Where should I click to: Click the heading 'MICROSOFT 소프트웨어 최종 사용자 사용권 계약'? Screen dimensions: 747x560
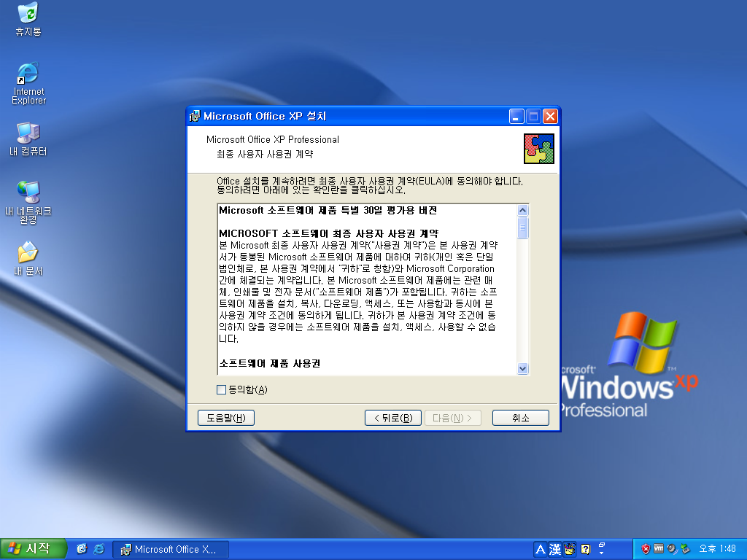[x=329, y=234]
